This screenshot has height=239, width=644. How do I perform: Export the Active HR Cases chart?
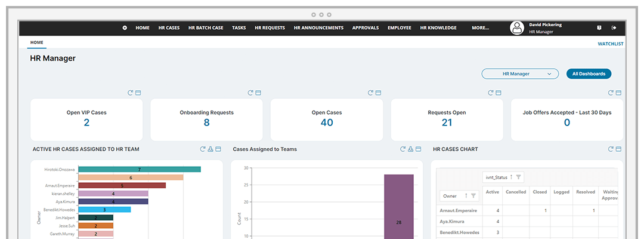(x=210, y=149)
